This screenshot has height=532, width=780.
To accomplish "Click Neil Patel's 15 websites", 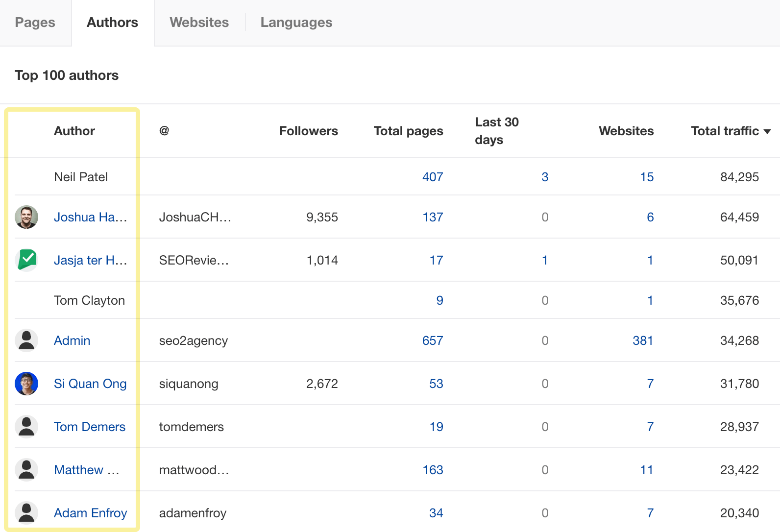I will click(x=647, y=177).
